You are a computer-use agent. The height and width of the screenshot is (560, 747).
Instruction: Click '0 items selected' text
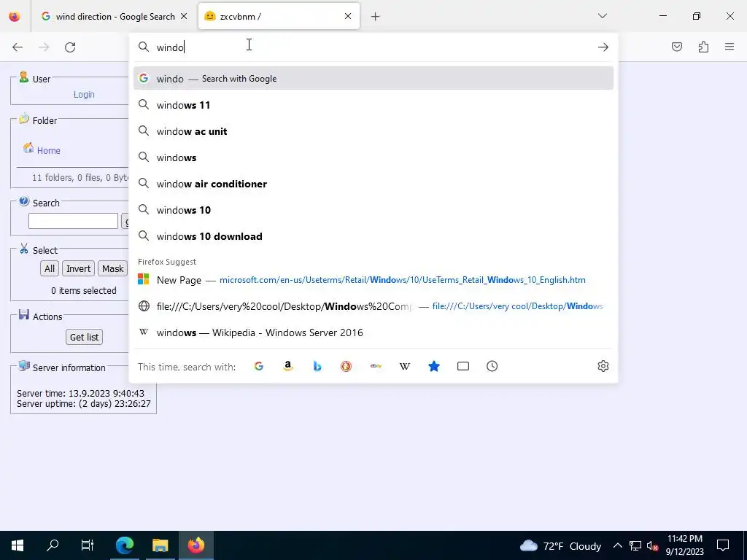[x=84, y=290]
